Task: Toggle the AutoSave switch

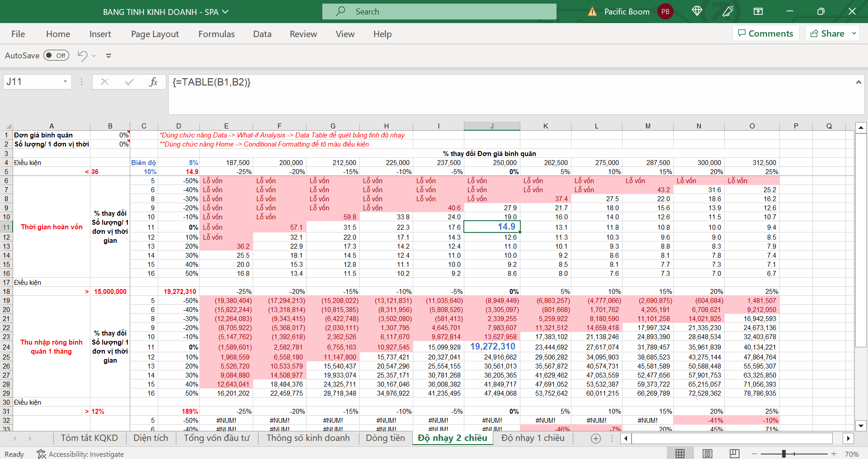Action: (x=56, y=56)
